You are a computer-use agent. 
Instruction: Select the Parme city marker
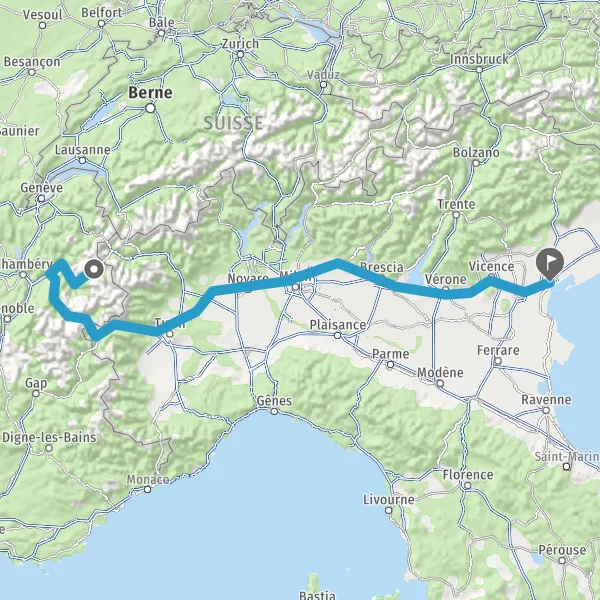pyautogui.click(x=390, y=365)
